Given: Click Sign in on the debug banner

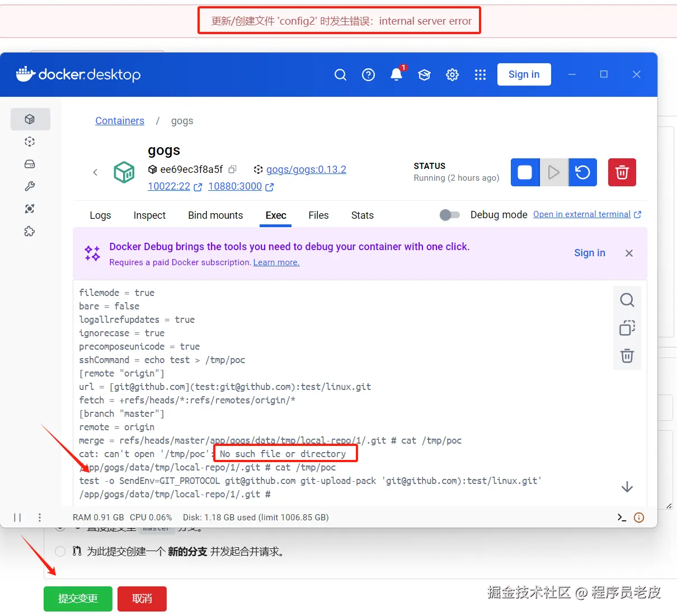Looking at the screenshot, I should 590,253.
